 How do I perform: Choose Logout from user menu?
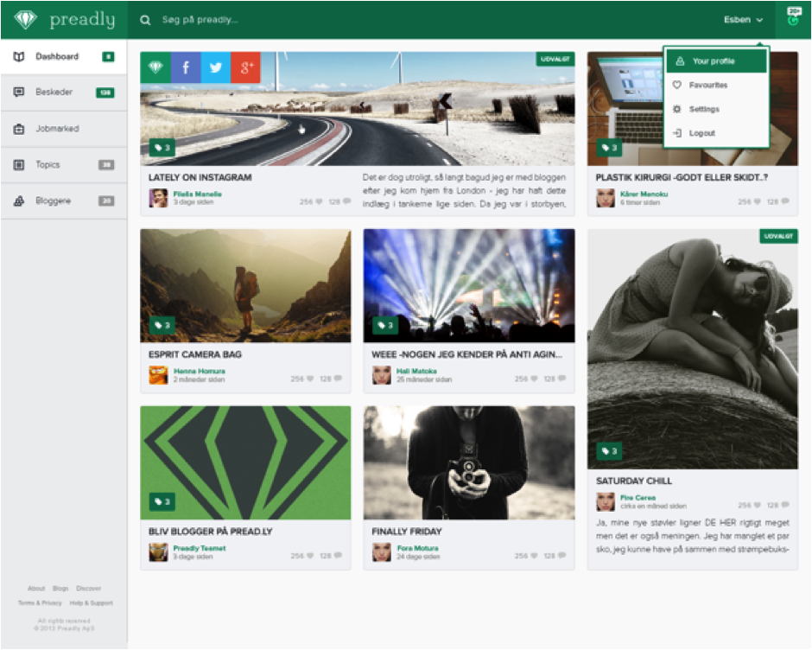(701, 133)
